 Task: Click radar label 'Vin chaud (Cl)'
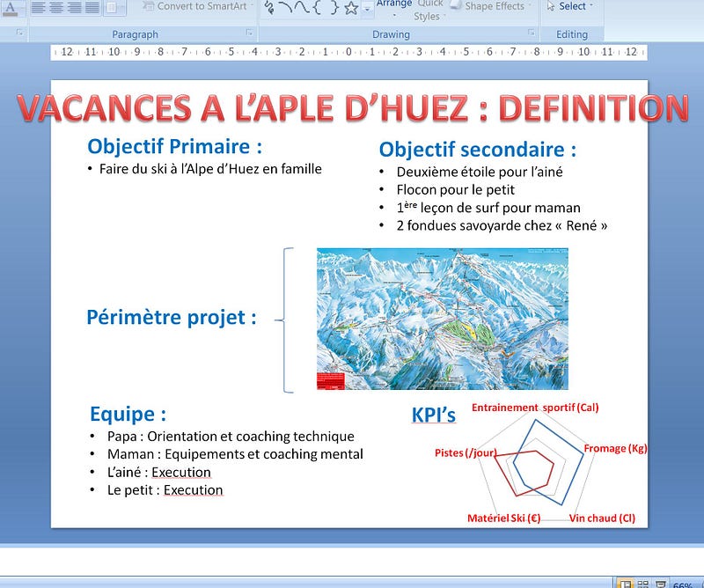tap(603, 518)
